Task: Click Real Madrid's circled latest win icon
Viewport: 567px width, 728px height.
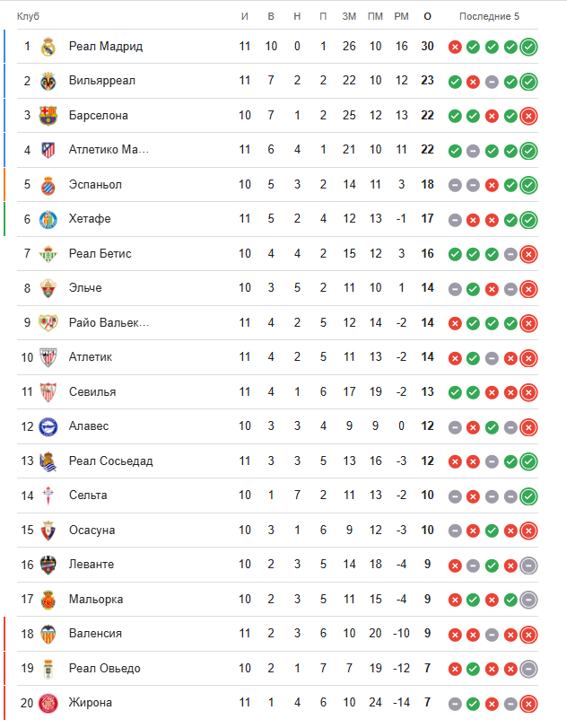Action: (528, 47)
